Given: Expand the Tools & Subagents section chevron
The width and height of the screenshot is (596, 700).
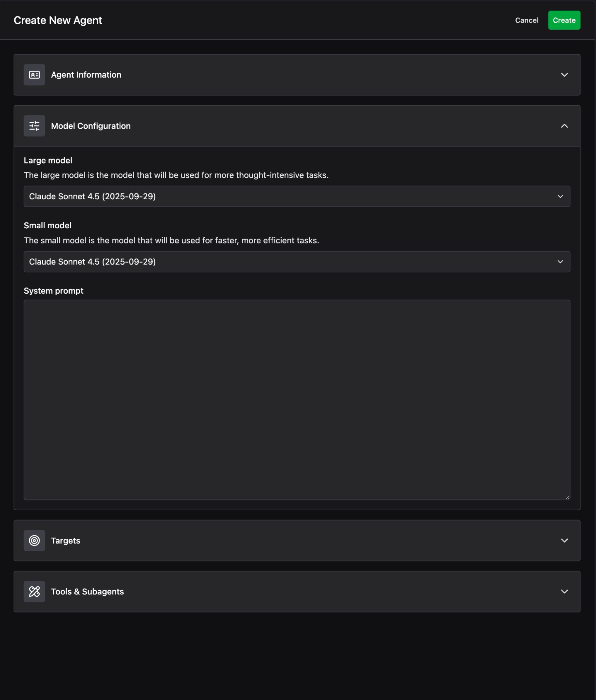Looking at the screenshot, I should (564, 592).
